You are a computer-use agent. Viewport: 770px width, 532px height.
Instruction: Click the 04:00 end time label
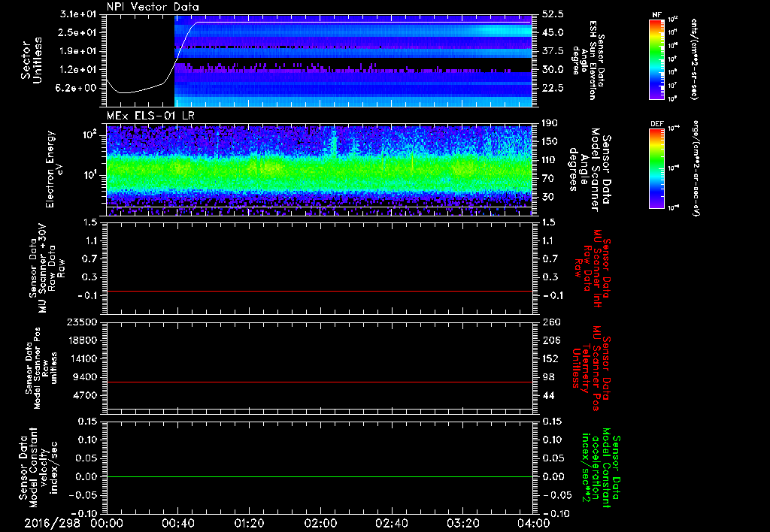coord(533,524)
